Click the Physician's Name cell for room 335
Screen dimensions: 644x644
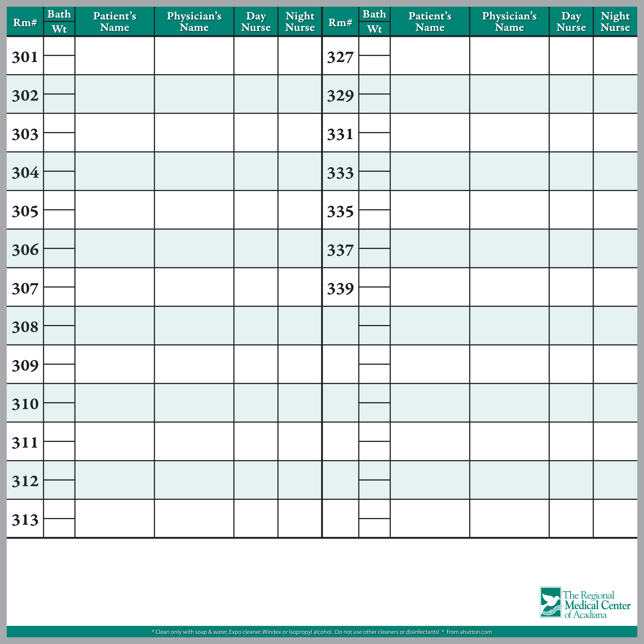pos(509,210)
